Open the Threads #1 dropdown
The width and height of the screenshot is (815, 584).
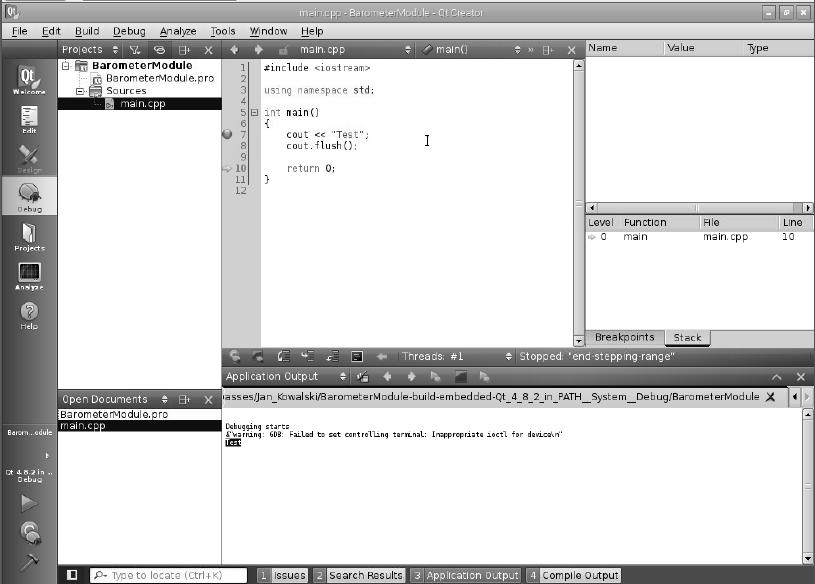pyautogui.click(x=456, y=356)
